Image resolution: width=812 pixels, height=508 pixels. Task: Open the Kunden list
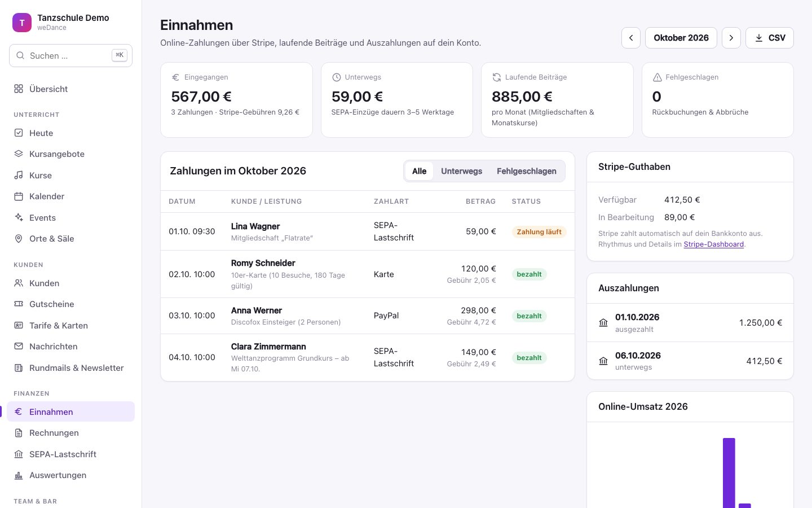click(x=70, y=283)
